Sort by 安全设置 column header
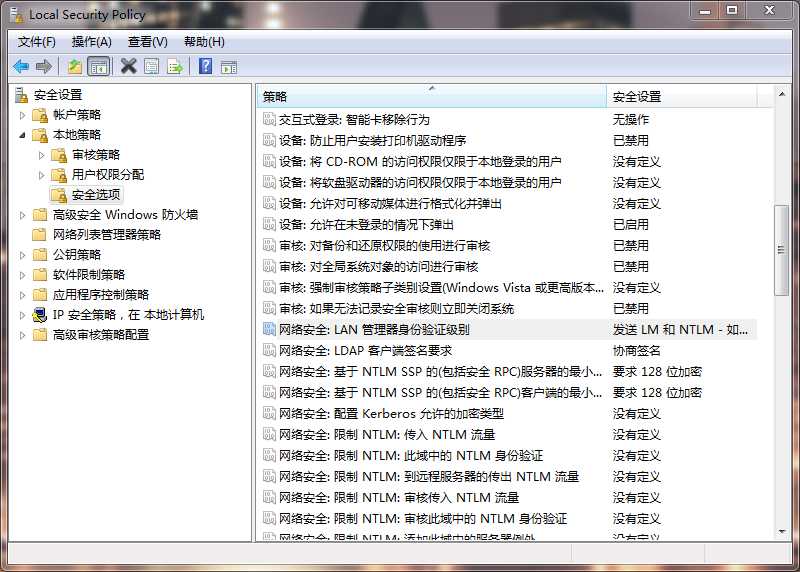 682,96
